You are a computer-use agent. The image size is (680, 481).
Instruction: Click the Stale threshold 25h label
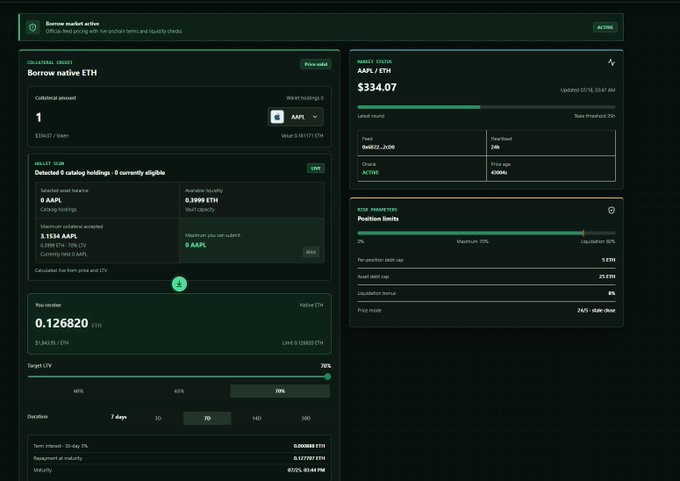pyautogui.click(x=595, y=116)
